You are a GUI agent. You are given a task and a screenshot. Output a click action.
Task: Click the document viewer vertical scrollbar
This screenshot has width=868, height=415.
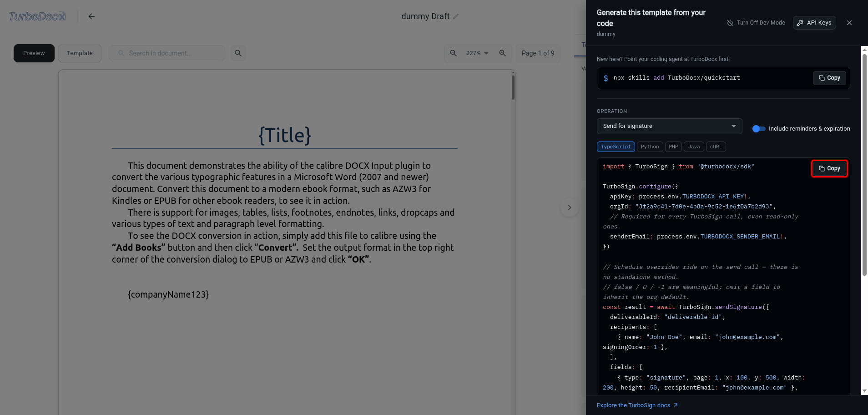click(513, 87)
